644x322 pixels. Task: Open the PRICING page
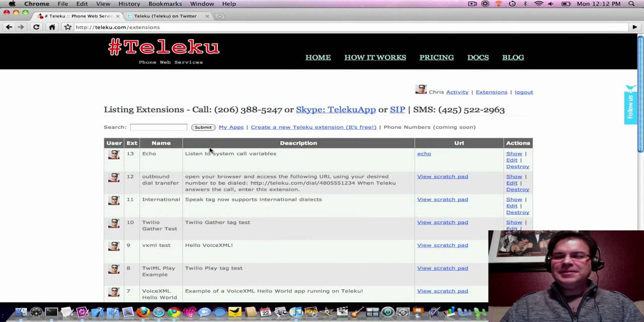click(x=437, y=57)
